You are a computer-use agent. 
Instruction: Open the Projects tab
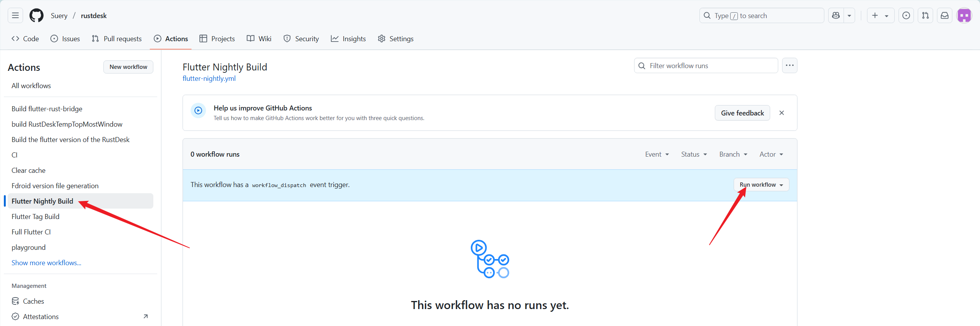point(217,38)
